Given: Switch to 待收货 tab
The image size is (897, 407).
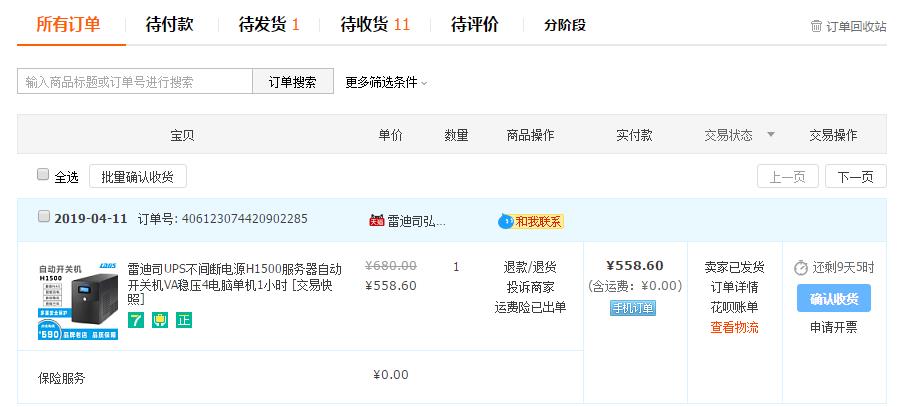Looking at the screenshot, I should click(375, 25).
